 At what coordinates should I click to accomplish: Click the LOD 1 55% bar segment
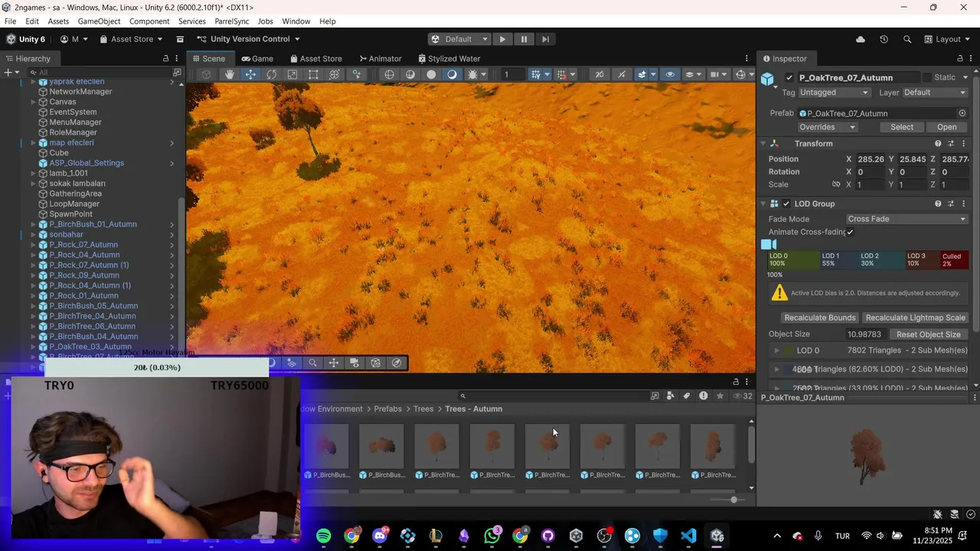point(838,259)
